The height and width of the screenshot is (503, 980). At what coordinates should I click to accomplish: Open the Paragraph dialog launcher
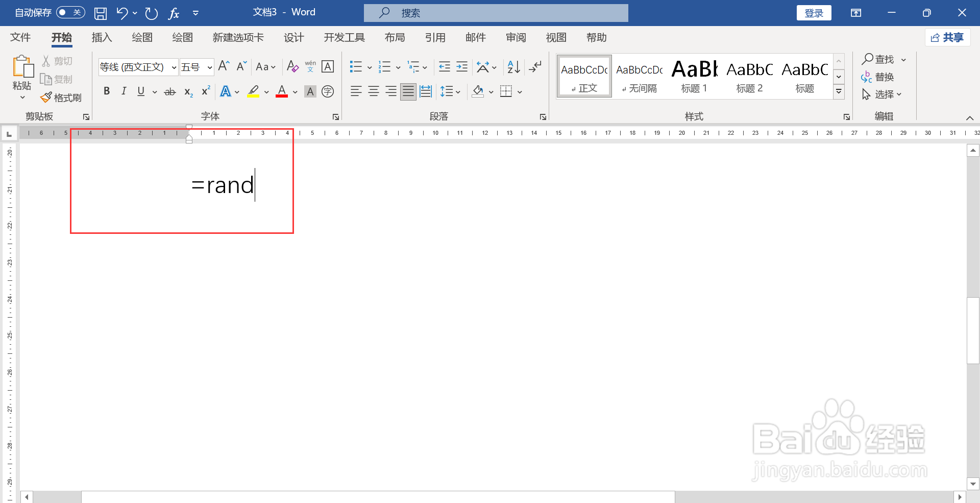tap(543, 117)
